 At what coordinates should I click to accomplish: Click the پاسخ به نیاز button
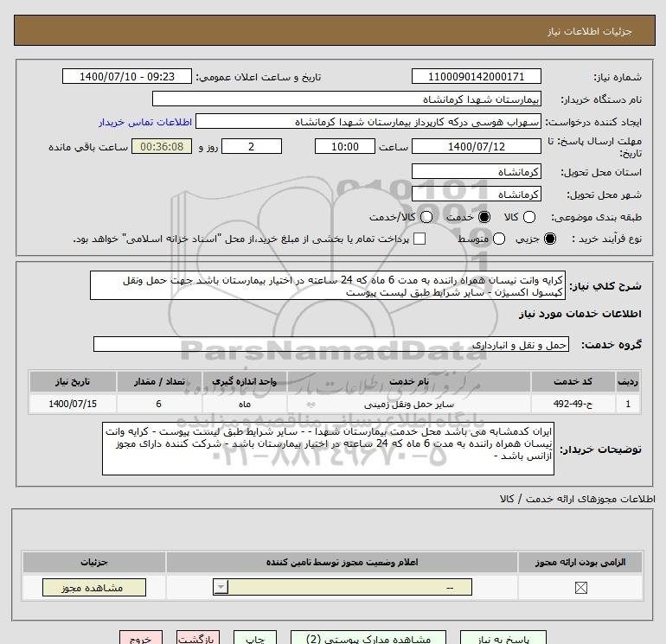(x=503, y=638)
